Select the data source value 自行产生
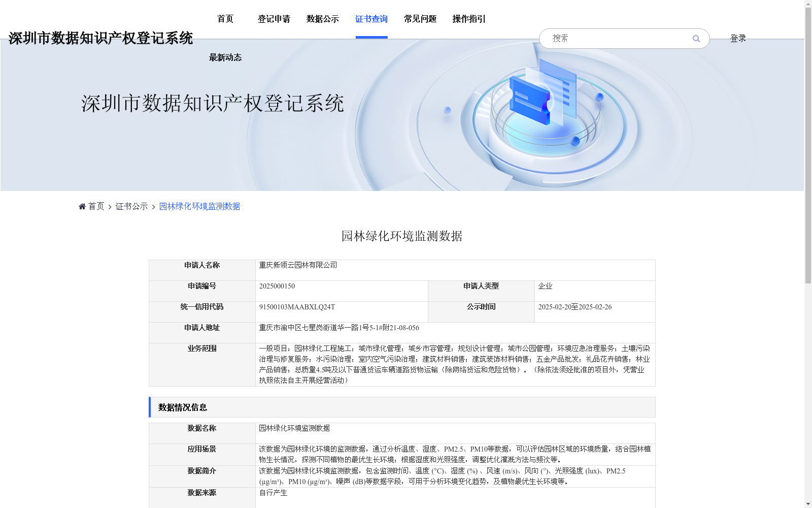 [273, 493]
